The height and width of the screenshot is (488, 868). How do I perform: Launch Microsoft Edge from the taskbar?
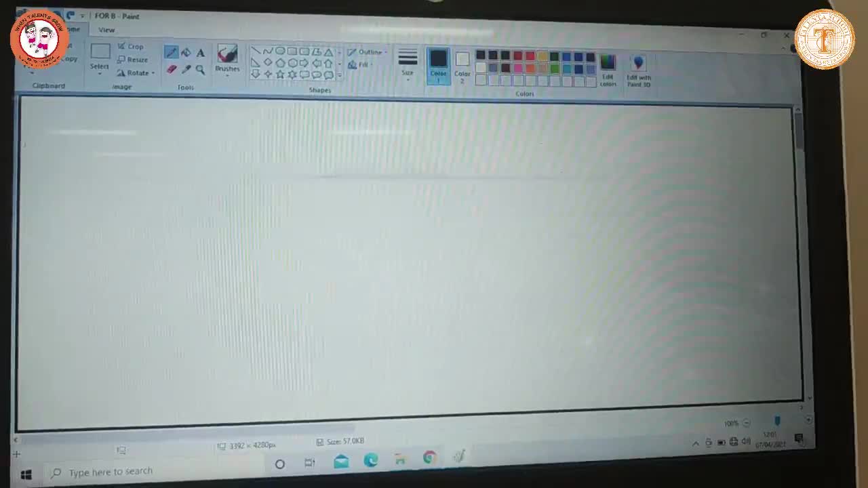pyautogui.click(x=371, y=460)
